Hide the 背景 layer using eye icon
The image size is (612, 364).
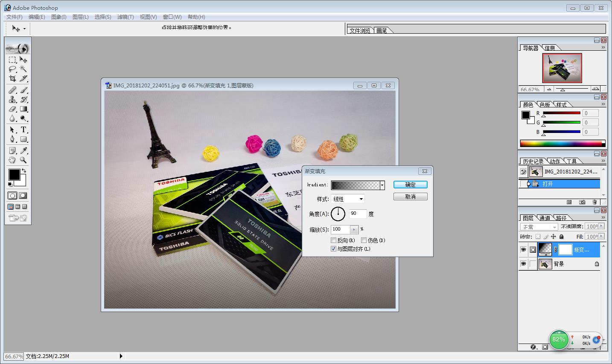523,264
